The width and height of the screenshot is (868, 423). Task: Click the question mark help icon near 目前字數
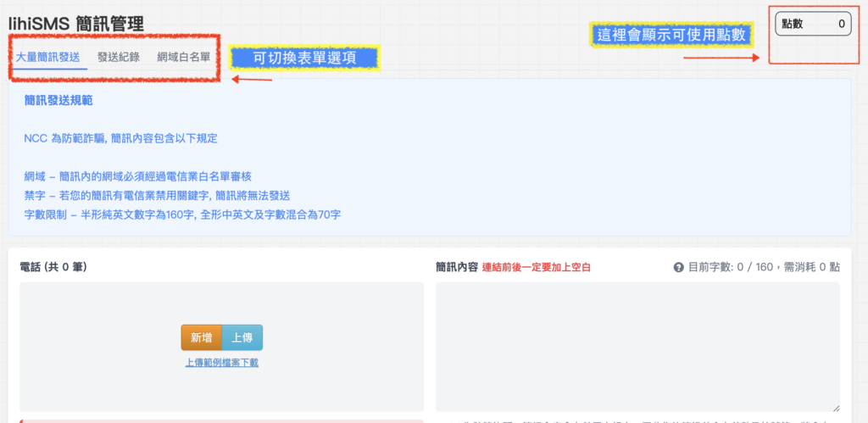pos(678,267)
